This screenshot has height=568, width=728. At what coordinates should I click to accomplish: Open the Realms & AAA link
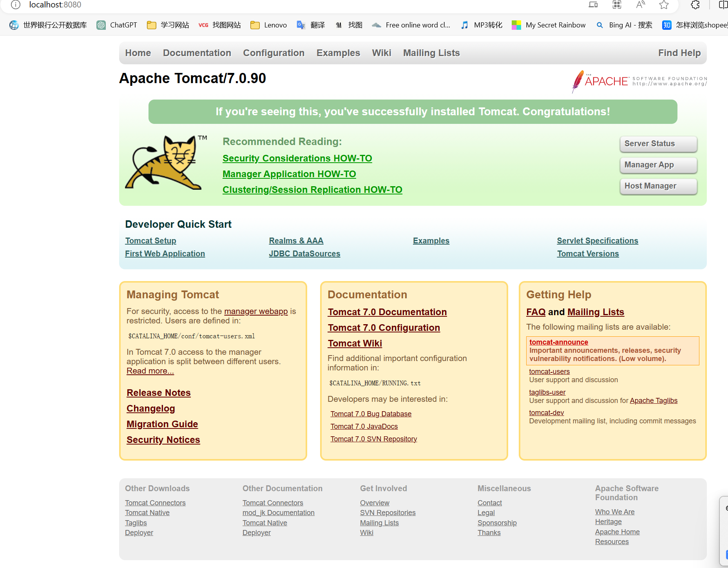click(x=296, y=241)
